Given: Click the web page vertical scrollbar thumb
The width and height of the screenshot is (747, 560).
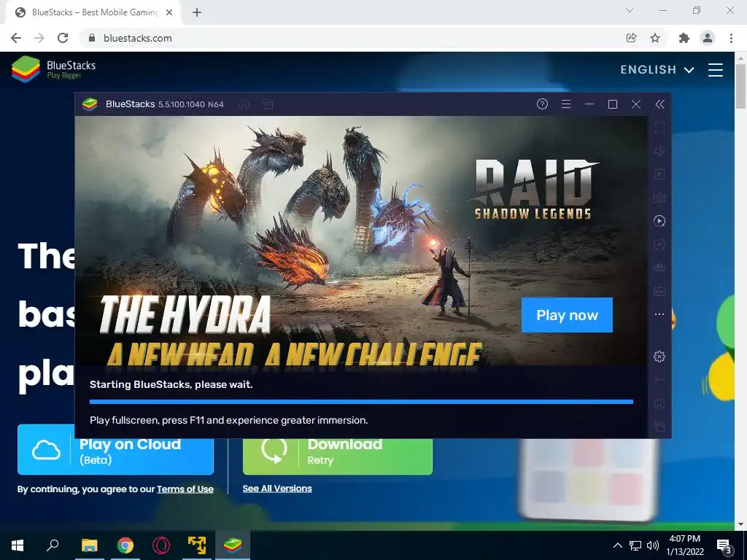Looking at the screenshot, I should (x=741, y=86).
